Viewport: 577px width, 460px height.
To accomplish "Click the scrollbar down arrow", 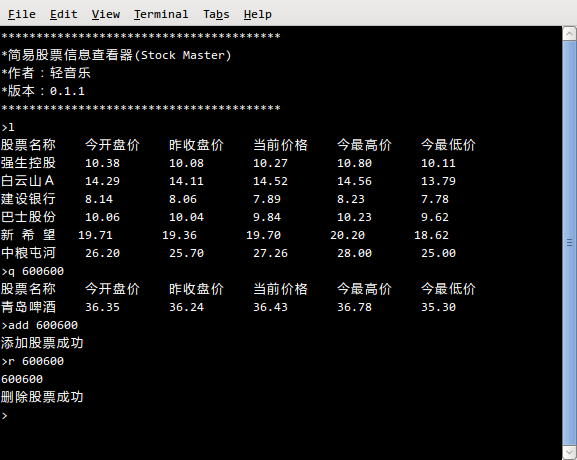I will tap(569, 452).
